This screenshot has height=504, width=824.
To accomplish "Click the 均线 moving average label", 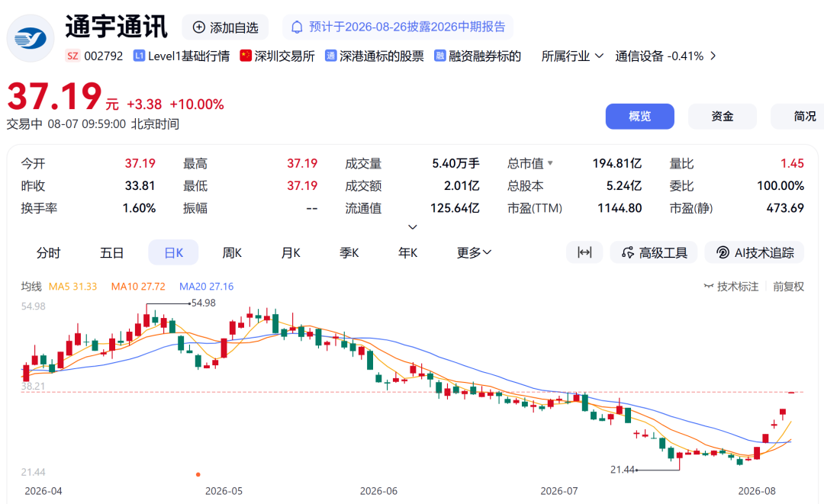I will pyautogui.click(x=31, y=287).
